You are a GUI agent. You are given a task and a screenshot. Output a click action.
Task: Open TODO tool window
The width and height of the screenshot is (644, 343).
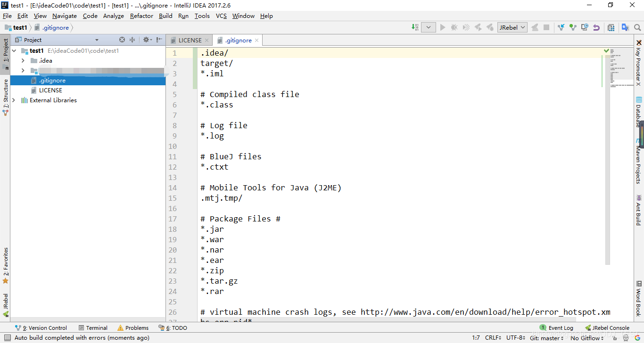click(x=173, y=328)
